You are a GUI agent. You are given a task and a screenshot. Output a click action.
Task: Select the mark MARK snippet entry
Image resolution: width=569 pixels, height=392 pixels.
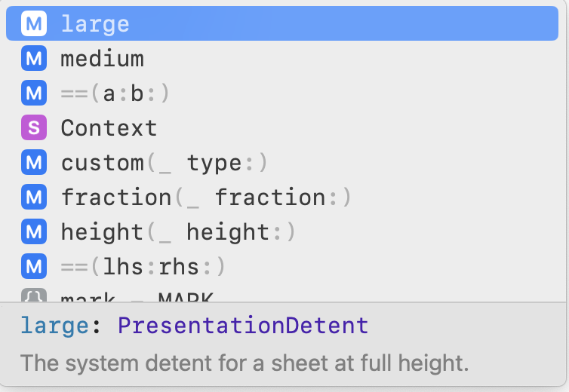(282, 294)
